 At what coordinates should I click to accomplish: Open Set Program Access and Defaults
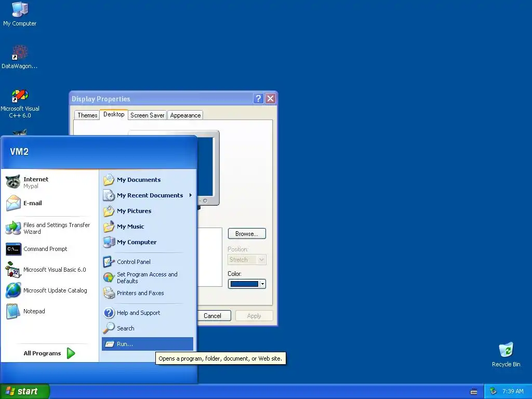click(x=148, y=277)
